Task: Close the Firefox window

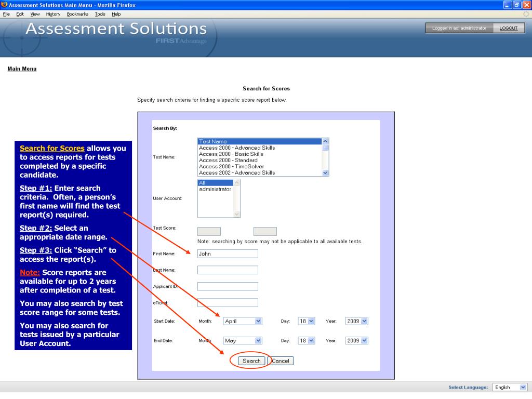Action: 527,5
